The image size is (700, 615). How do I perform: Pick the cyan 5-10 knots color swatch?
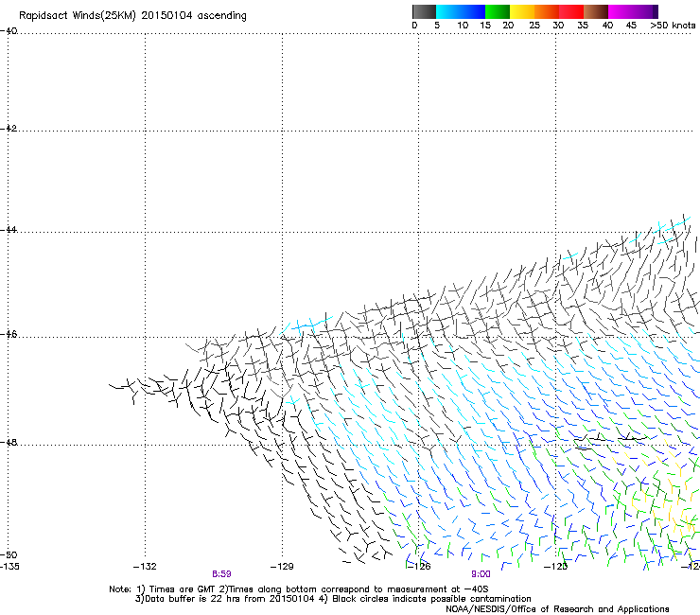coord(448,11)
